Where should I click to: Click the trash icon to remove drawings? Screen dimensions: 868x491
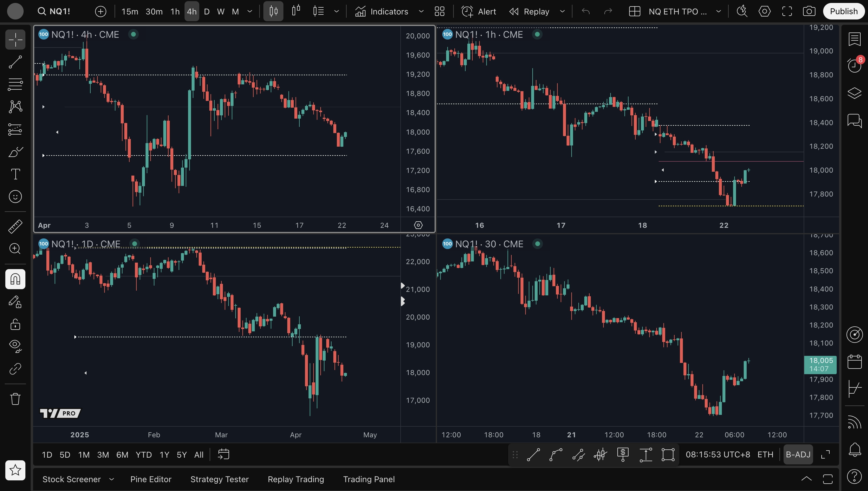click(15, 399)
